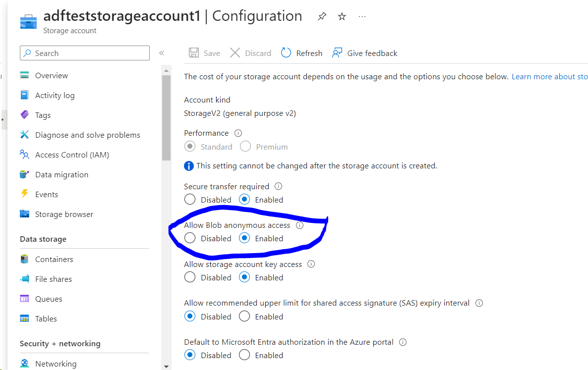Enable Default to Microsoft Entra authorization
588x370 pixels.
pyautogui.click(x=244, y=355)
